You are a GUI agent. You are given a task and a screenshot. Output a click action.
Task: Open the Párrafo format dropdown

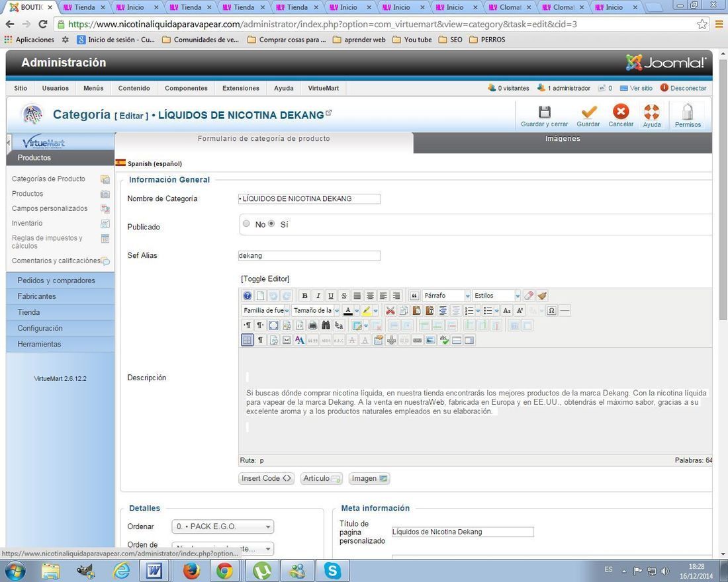(x=446, y=296)
